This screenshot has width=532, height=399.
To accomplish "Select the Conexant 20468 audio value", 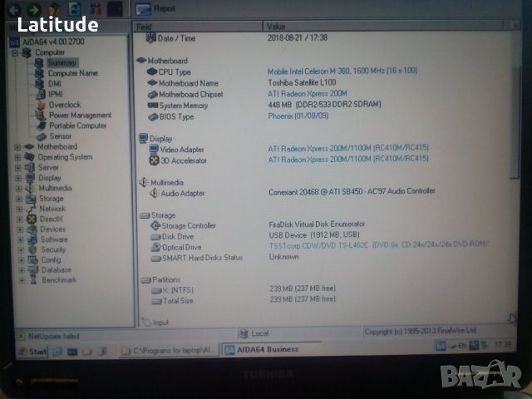I will pyautogui.click(x=352, y=192).
